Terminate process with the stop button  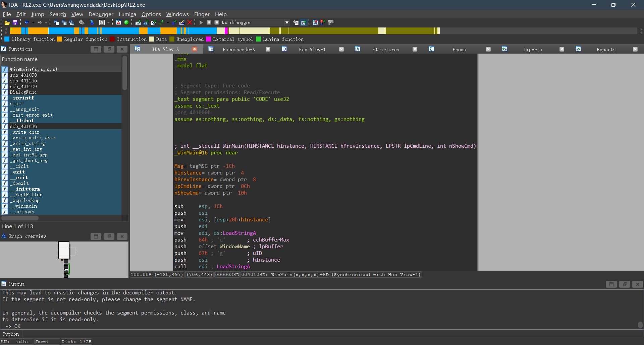click(x=217, y=22)
